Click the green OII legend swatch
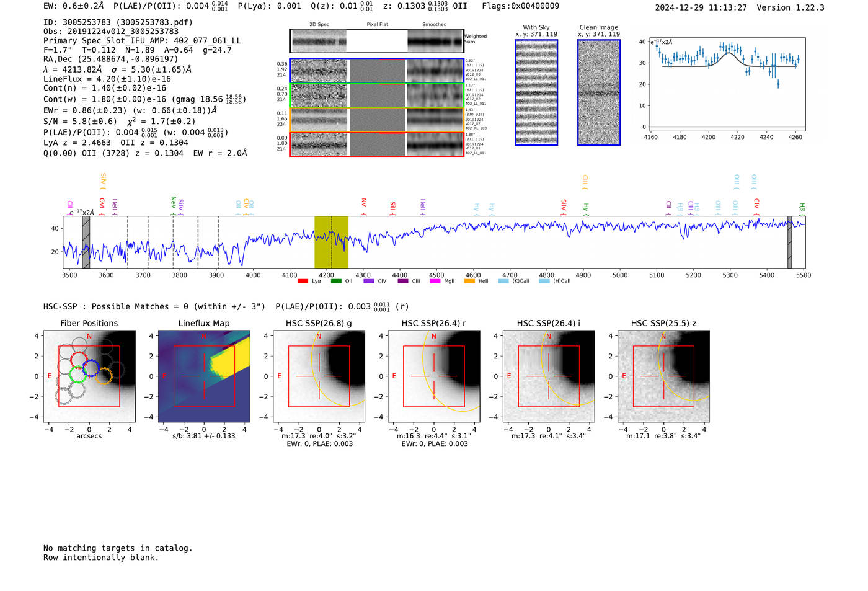The image size is (868, 591). [336, 281]
